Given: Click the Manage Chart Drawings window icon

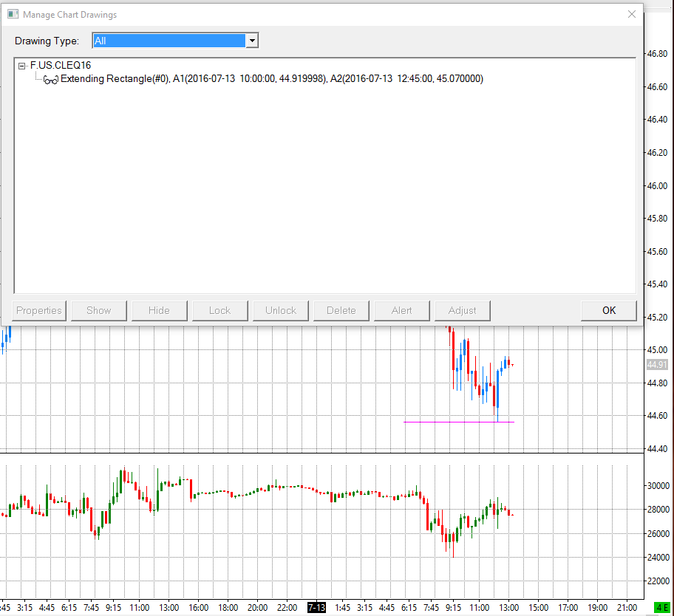Looking at the screenshot, I should click(x=13, y=14).
